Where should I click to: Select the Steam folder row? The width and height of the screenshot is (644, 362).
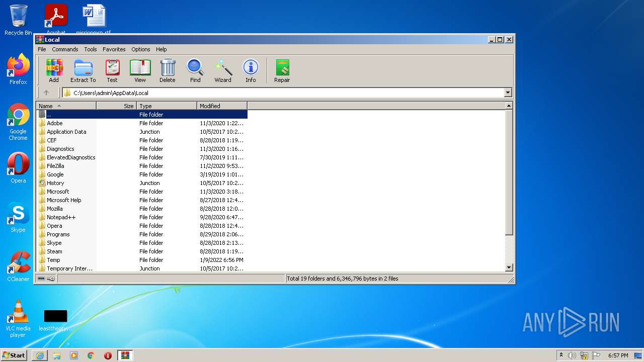coord(142,251)
